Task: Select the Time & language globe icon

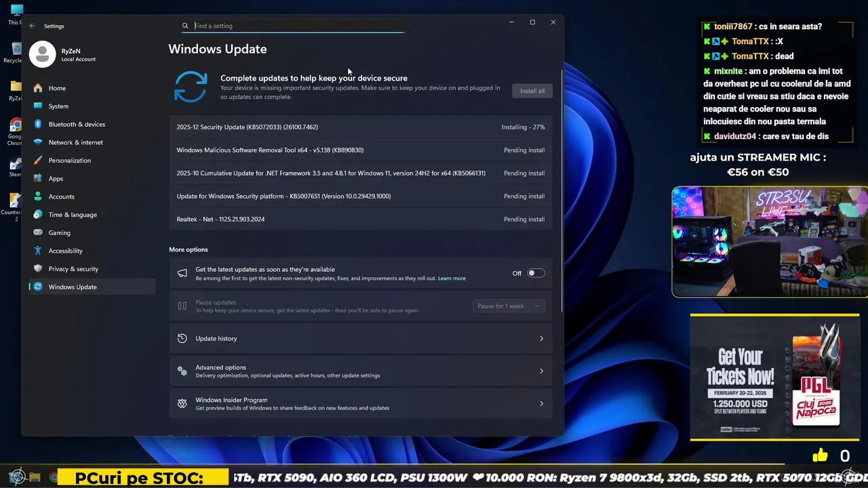Action: pyautogui.click(x=38, y=214)
